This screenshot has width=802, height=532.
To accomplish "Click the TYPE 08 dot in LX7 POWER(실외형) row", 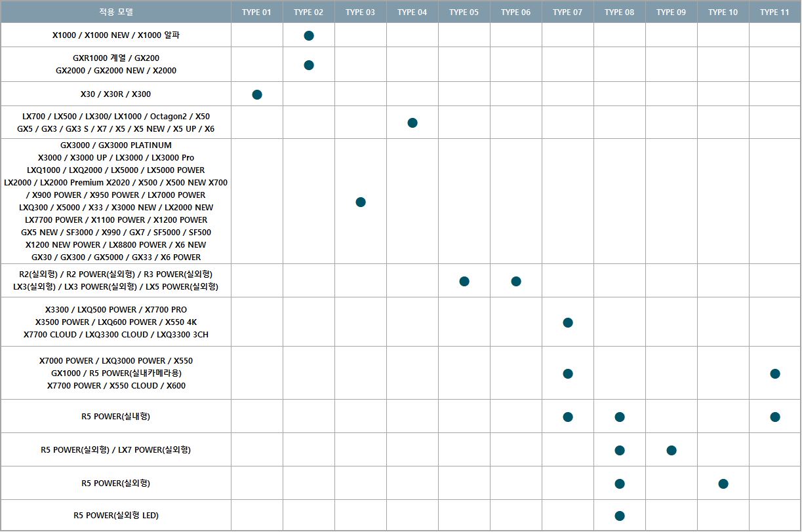I will 620,450.
